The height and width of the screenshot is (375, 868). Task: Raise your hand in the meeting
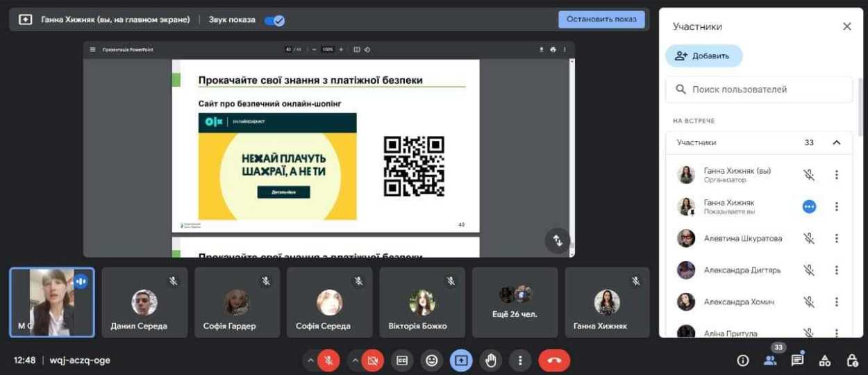pos(491,360)
